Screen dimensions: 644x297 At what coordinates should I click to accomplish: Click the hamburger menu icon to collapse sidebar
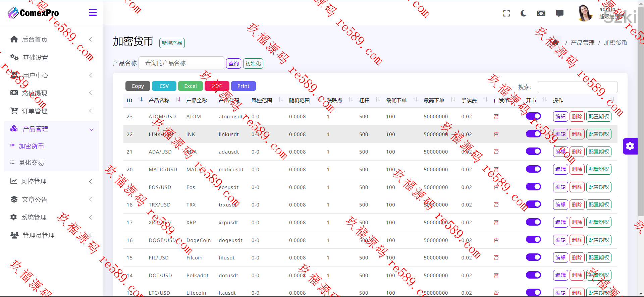click(x=93, y=13)
